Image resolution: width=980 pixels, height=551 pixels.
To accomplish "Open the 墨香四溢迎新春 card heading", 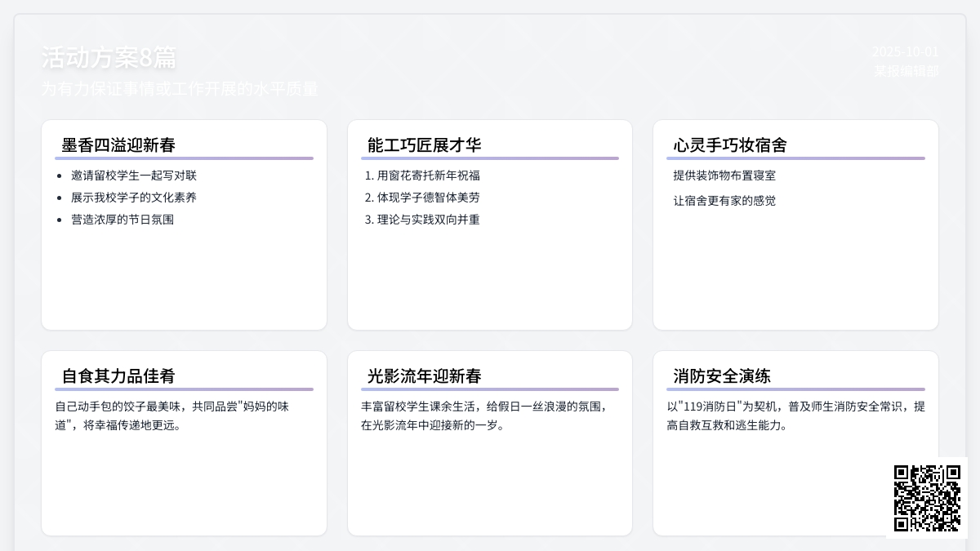I will 118,145.
